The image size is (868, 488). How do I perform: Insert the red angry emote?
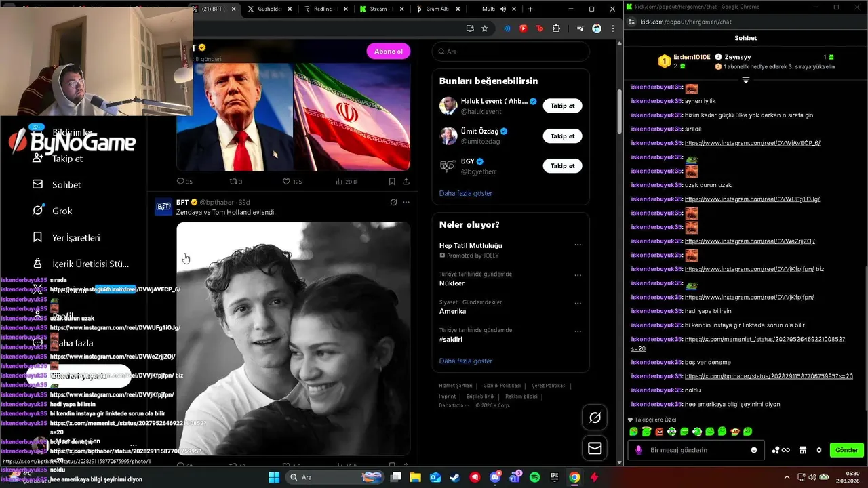pyautogui.click(x=659, y=432)
